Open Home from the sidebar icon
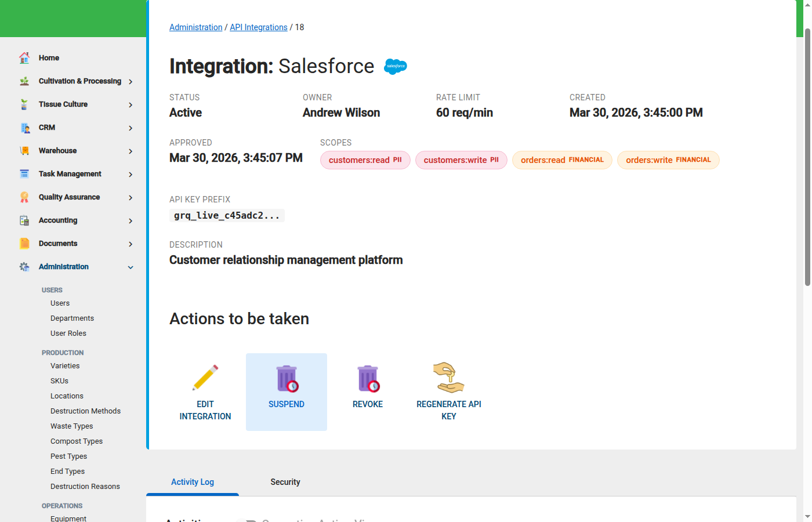812x522 pixels. click(x=24, y=57)
